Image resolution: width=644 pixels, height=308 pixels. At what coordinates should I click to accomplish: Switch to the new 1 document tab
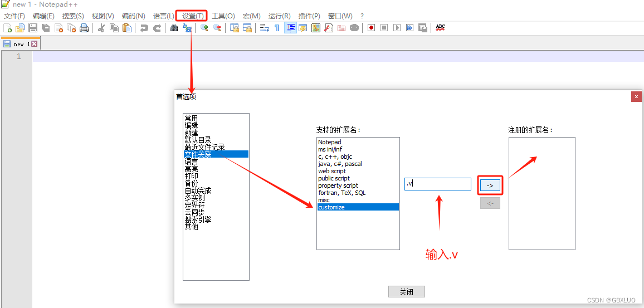pyautogui.click(x=21, y=44)
